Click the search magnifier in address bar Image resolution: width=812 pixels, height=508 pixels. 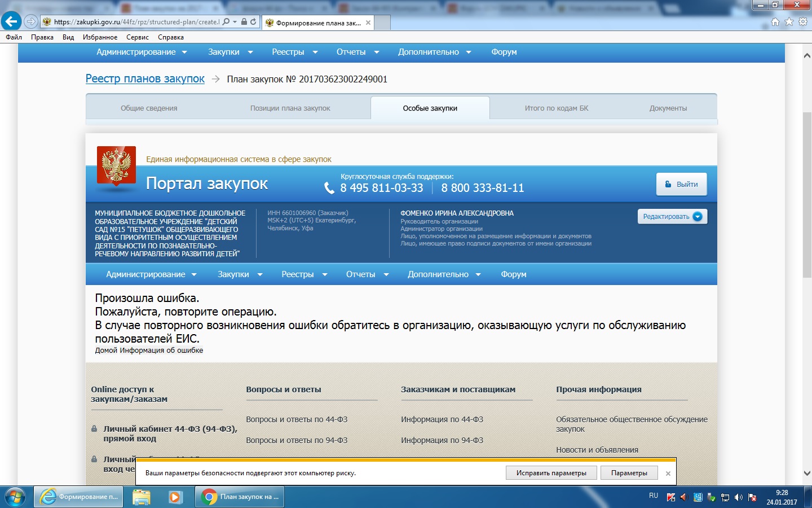point(226,22)
